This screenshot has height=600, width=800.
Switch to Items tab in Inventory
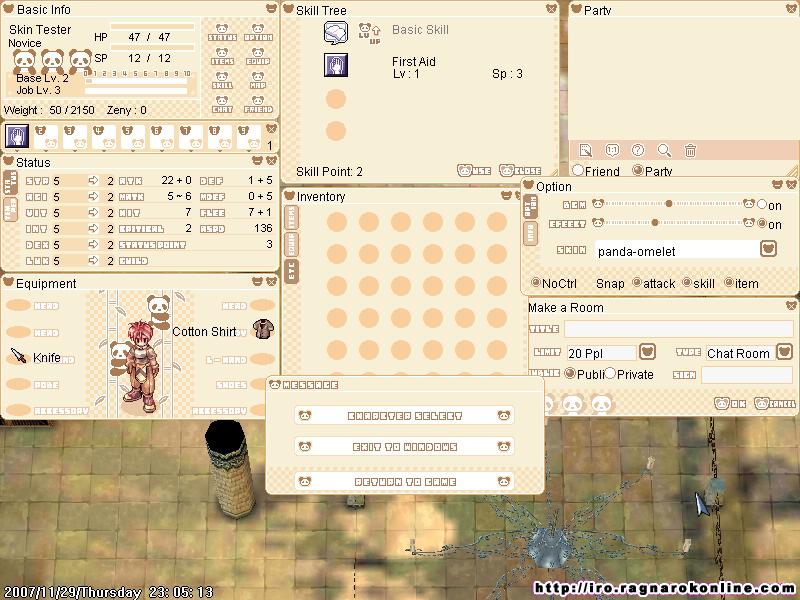tap(291, 218)
